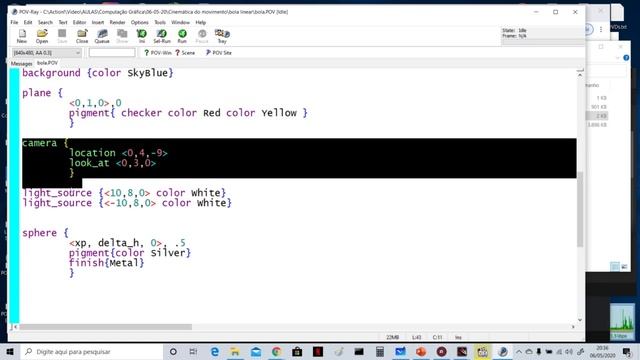Open the POV-Win help link
The width and height of the screenshot is (640, 360).
tap(158, 53)
